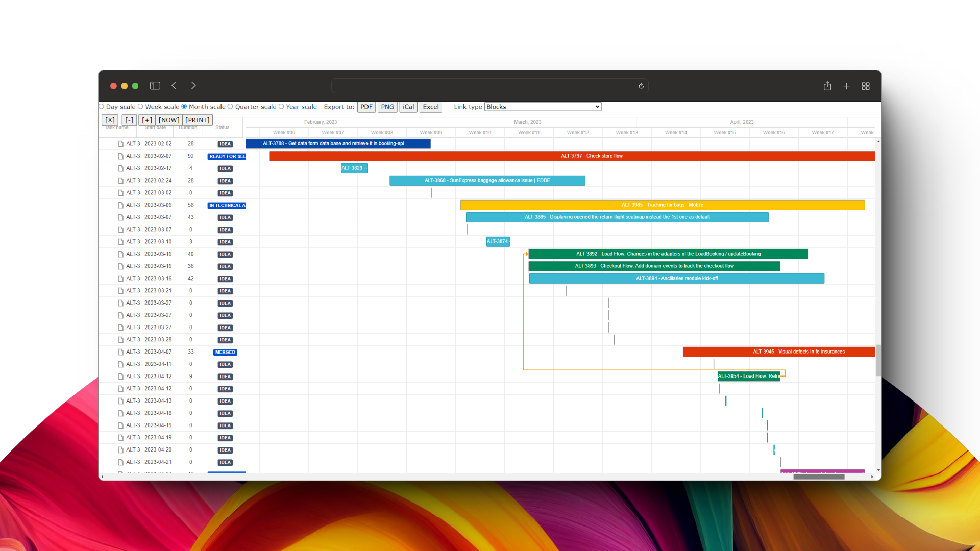Viewport: 980px width, 551px height.
Task: Select the Quarter scale radio button
Action: point(230,107)
